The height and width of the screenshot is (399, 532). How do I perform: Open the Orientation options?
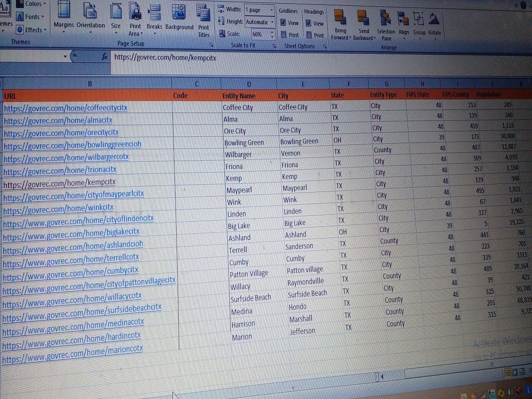(x=90, y=17)
